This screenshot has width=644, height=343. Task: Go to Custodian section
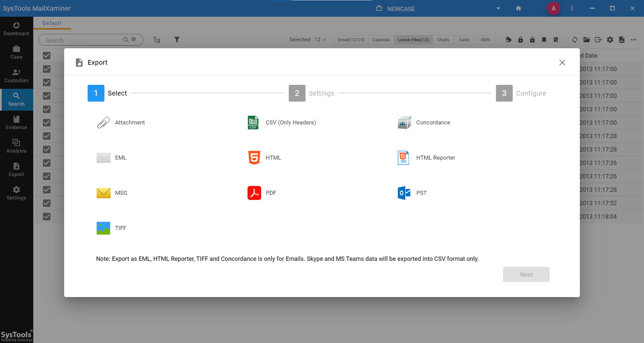coord(16,76)
